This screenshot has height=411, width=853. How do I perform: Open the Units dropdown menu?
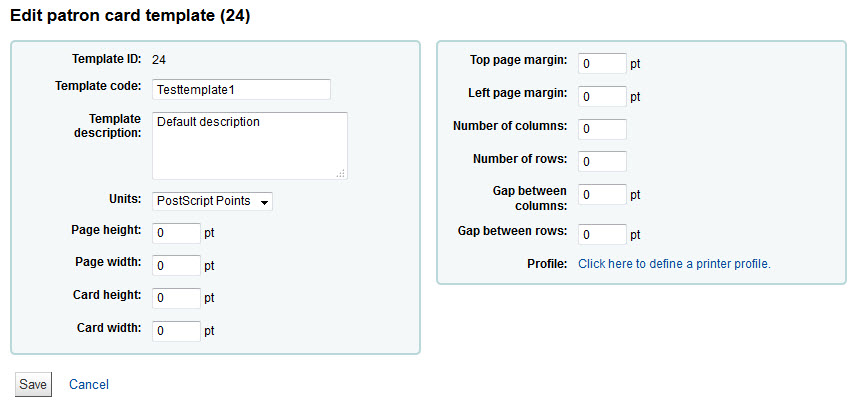[212, 201]
